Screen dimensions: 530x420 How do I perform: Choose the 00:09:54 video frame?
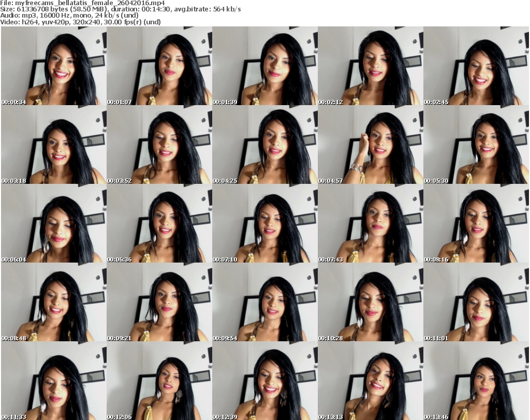pyautogui.click(x=264, y=302)
